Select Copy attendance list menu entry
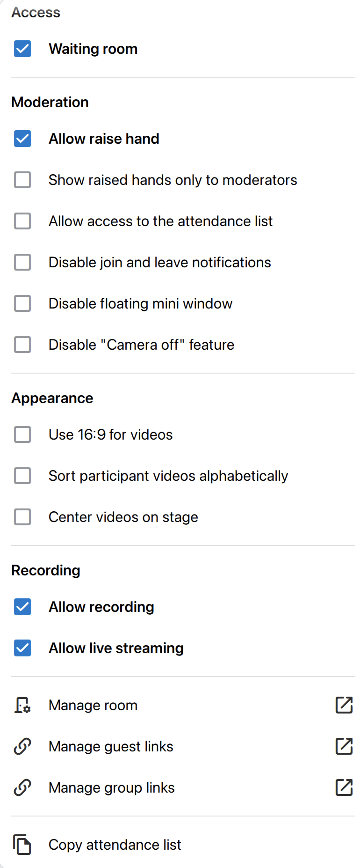This screenshot has width=360, height=868. pyautogui.click(x=115, y=845)
